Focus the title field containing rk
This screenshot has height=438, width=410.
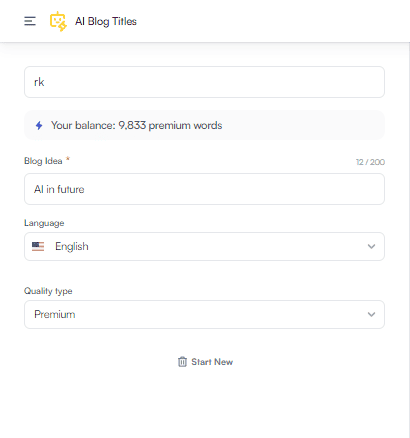(x=204, y=82)
